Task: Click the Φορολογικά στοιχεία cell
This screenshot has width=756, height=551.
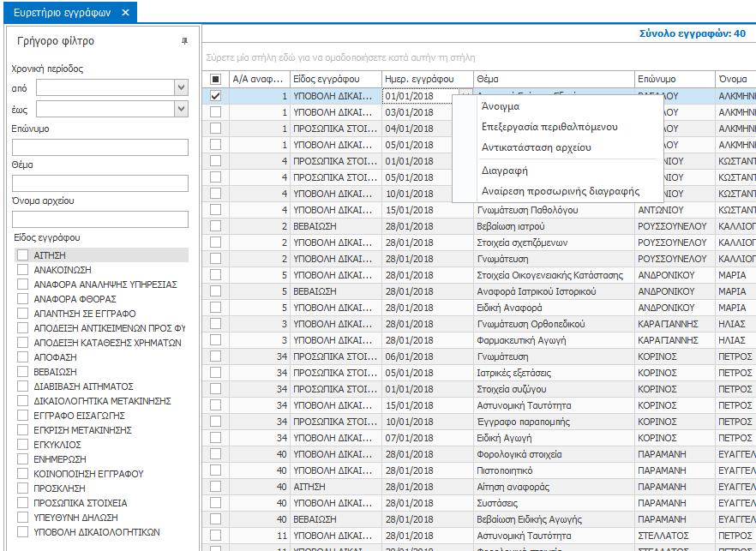Action: (x=554, y=454)
